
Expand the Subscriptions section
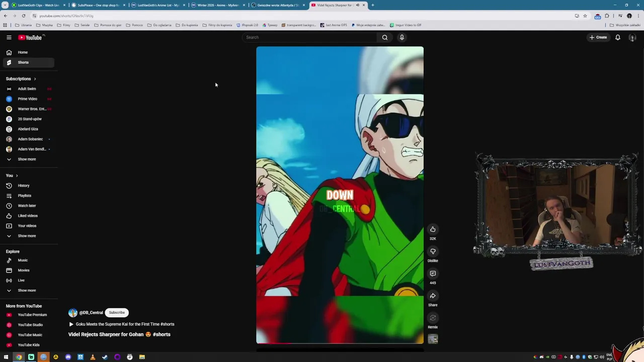(x=21, y=79)
